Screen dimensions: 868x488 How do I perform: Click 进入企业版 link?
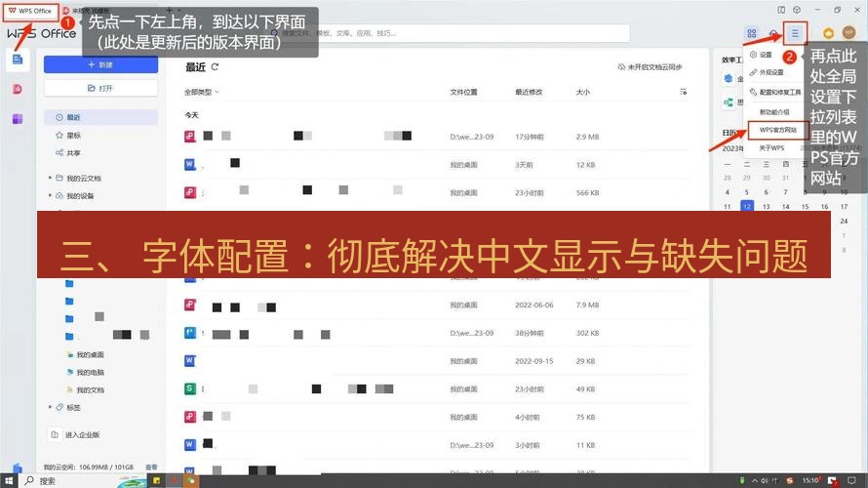(x=76, y=435)
